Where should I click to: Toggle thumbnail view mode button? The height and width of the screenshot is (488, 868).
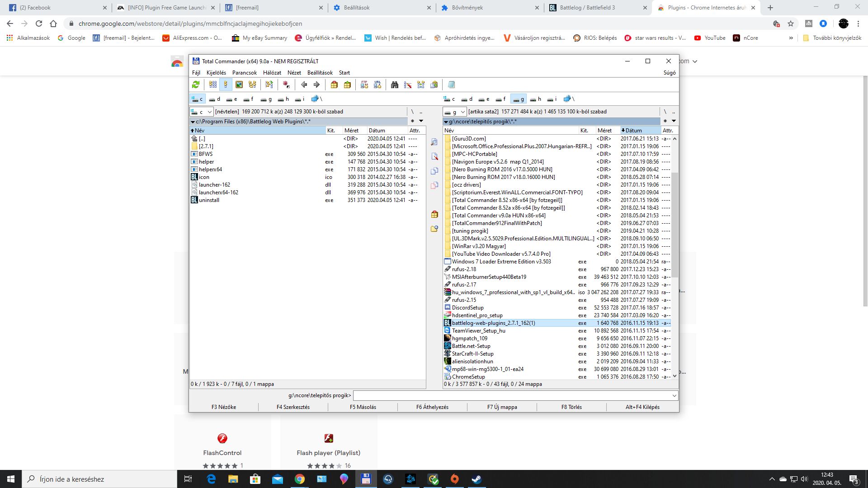tap(239, 84)
